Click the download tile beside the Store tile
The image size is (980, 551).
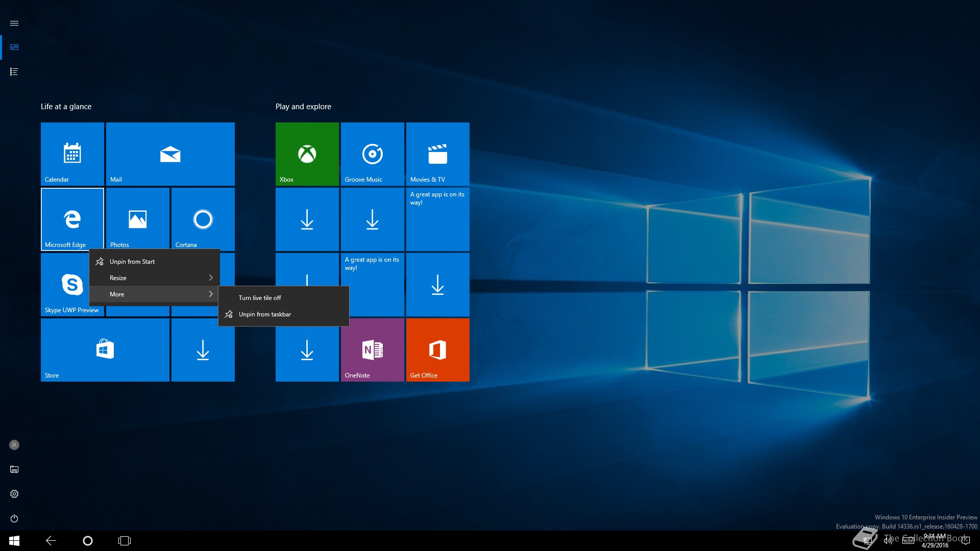click(203, 349)
